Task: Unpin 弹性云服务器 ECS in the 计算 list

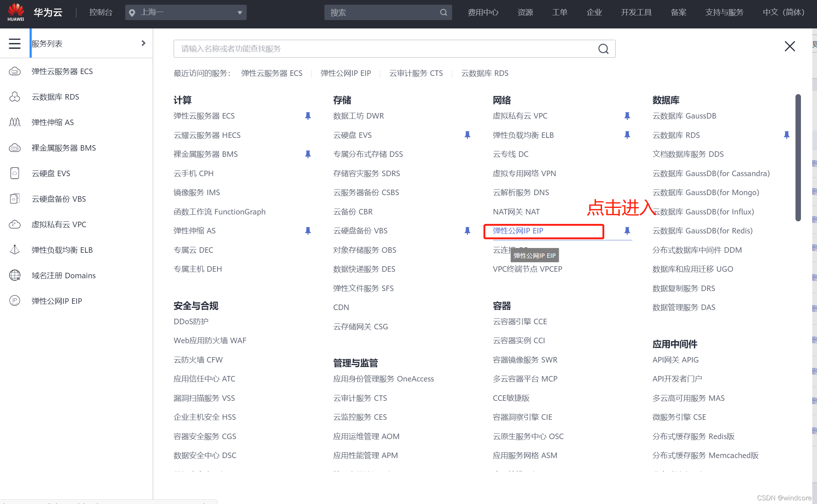Action: click(308, 116)
